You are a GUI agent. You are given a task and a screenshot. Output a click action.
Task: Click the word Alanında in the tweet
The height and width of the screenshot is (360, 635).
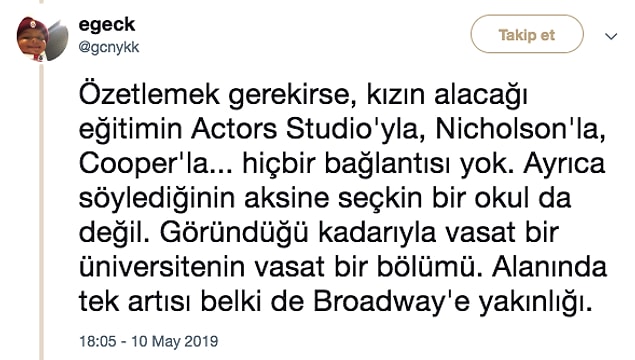click(550, 267)
